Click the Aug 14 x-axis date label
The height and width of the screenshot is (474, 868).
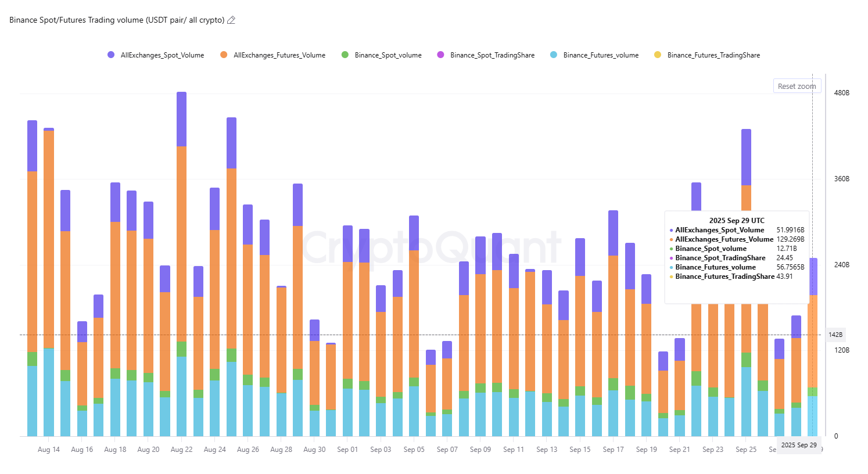[x=49, y=450]
